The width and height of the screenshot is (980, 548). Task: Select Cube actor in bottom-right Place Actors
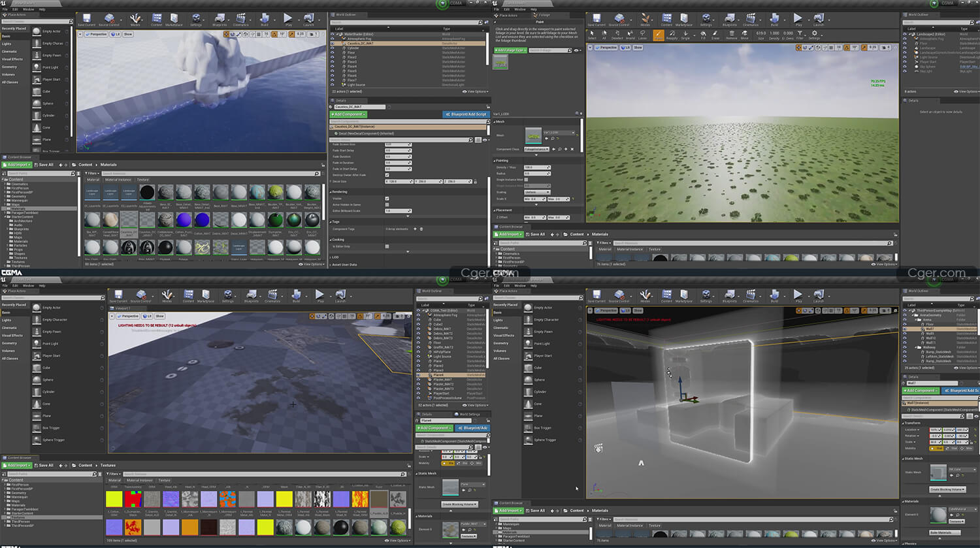(538, 368)
